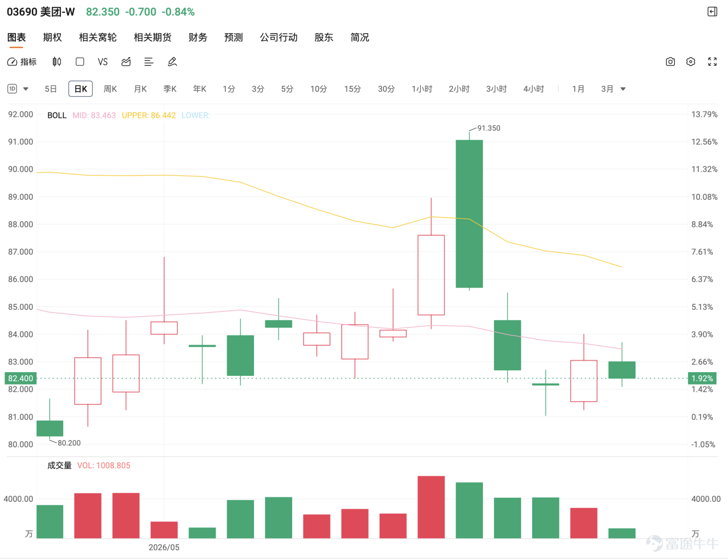728x560 pixels.
Task: Take a chart snapshot with camera icon
Action: click(x=670, y=62)
